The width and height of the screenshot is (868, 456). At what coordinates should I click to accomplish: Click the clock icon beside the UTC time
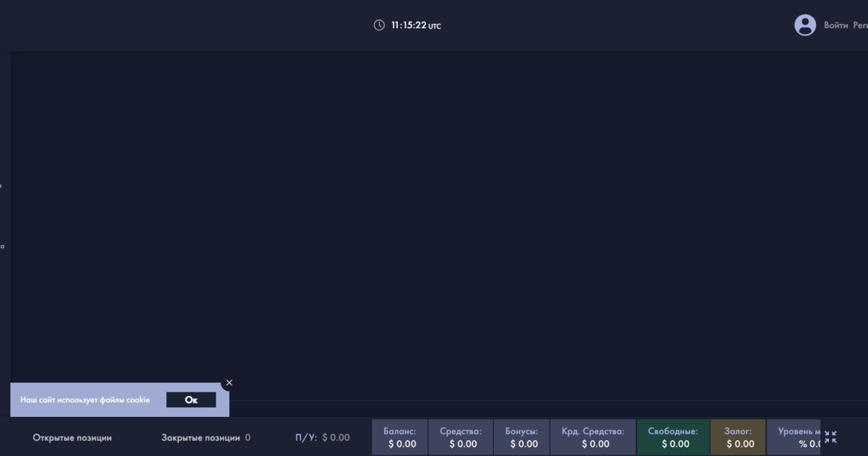(379, 25)
